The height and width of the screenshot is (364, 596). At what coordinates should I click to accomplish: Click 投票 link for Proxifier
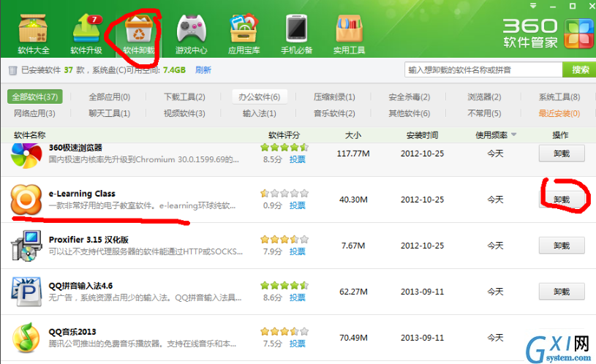[297, 251]
